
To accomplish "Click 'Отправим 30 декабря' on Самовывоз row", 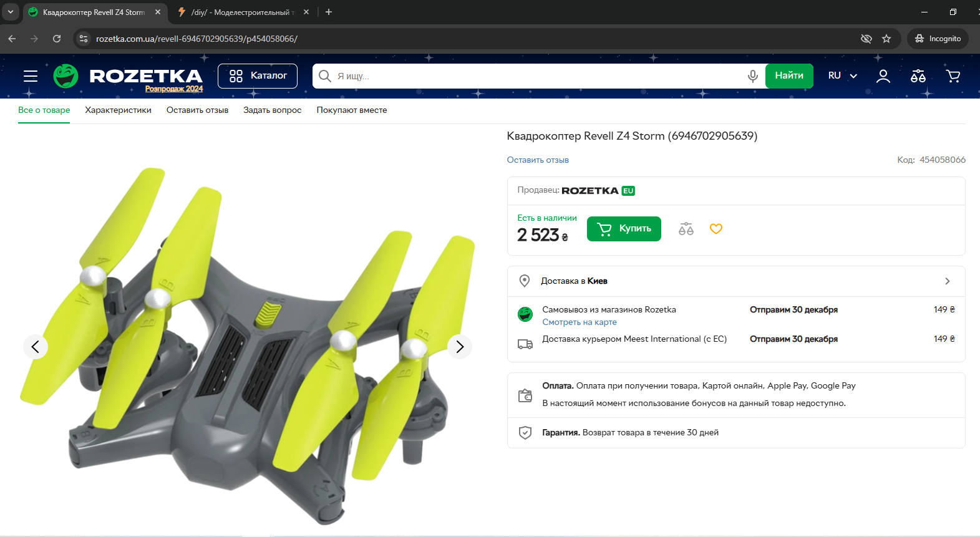I will pos(793,310).
